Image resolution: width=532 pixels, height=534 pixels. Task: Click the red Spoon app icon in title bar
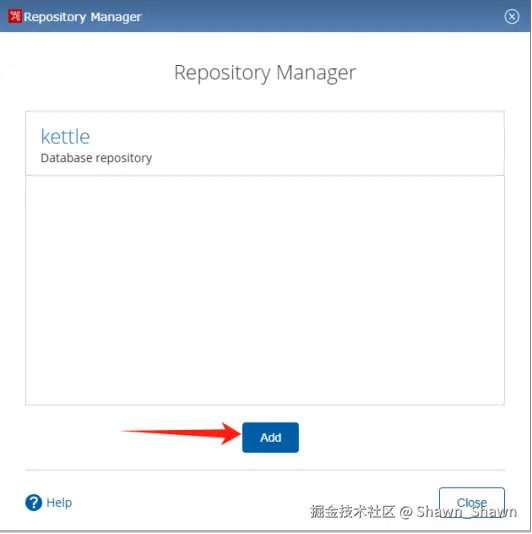coord(15,16)
